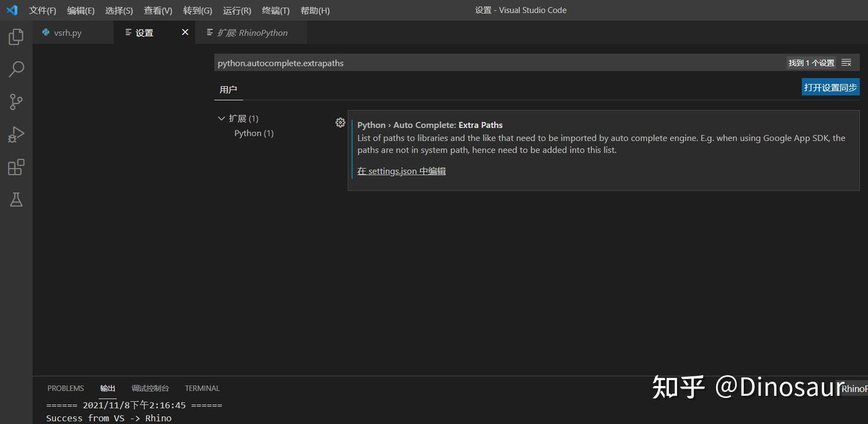This screenshot has width=868, height=424.
Task: Switch to the TERMINAL panel tab
Action: [x=201, y=388]
